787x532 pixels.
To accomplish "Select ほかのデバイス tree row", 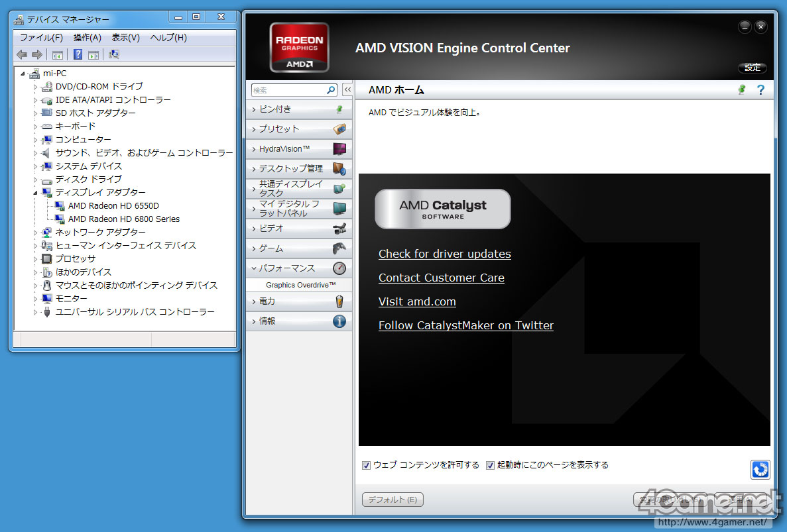I will (x=83, y=272).
